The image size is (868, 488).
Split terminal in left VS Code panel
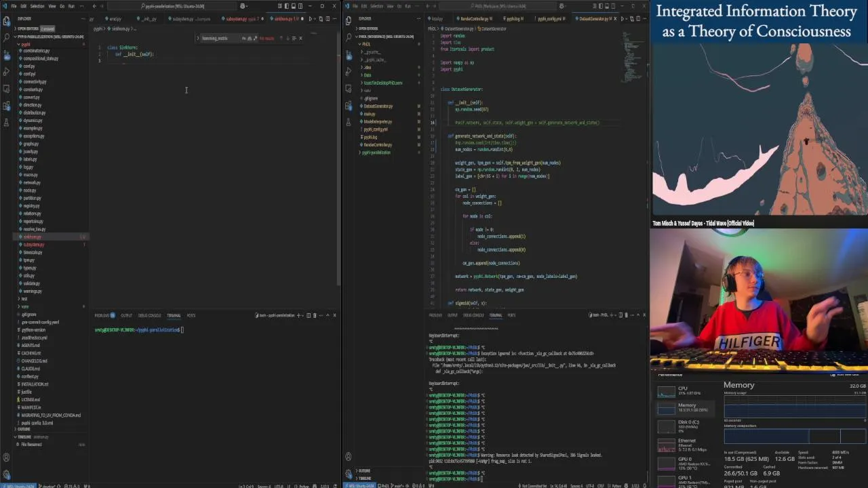(308, 315)
